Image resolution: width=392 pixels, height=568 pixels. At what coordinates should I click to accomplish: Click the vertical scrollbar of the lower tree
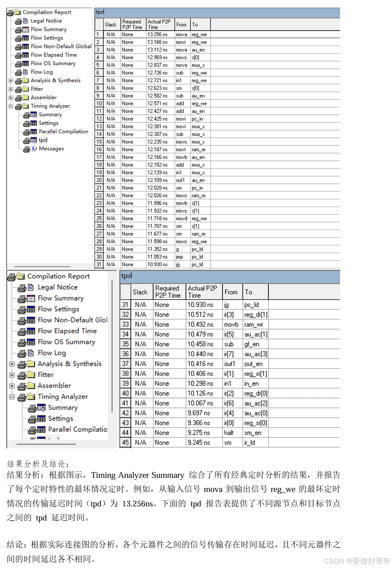point(112,346)
